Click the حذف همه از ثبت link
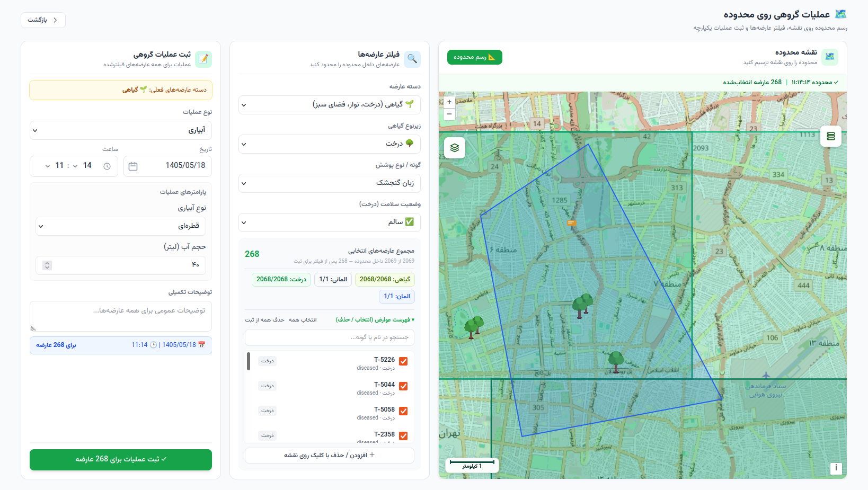This screenshot has width=868, height=490. [265, 320]
